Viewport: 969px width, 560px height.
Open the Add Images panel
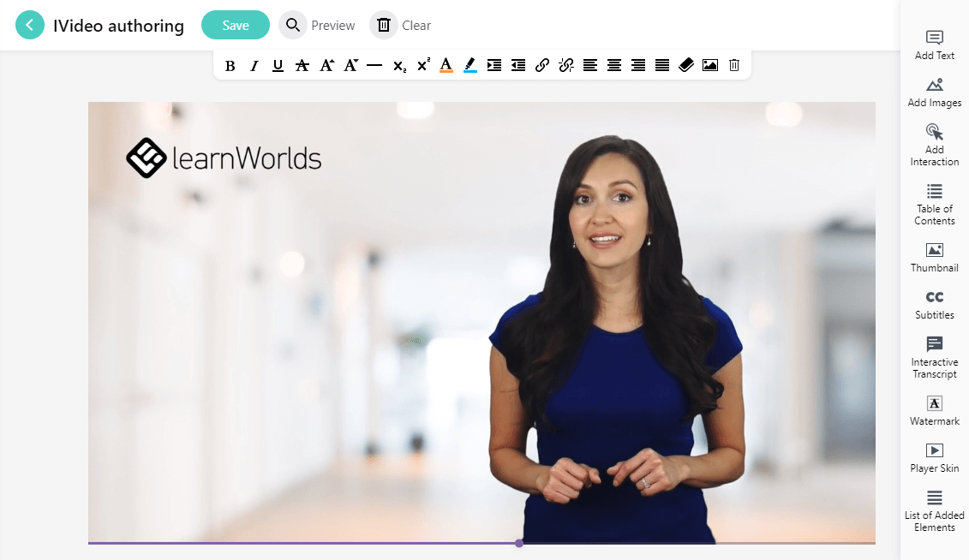point(934,92)
